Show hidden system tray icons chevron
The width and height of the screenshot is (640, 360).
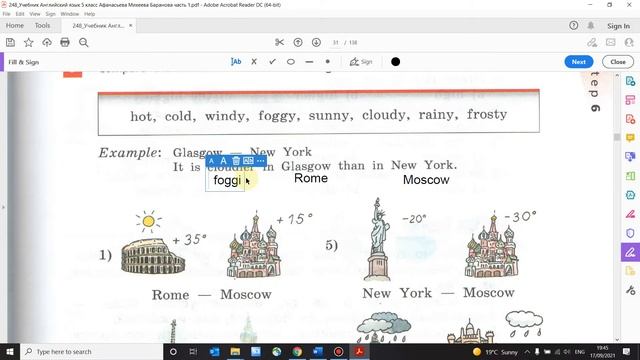coord(527,351)
